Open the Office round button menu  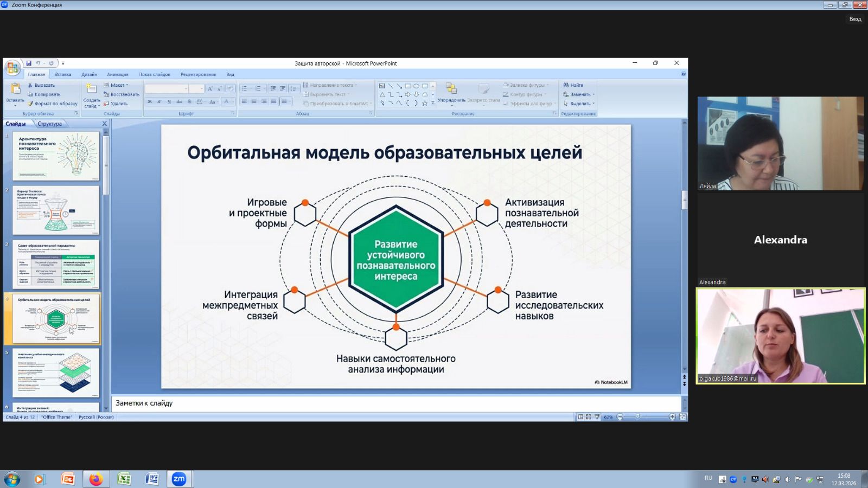pos(12,68)
